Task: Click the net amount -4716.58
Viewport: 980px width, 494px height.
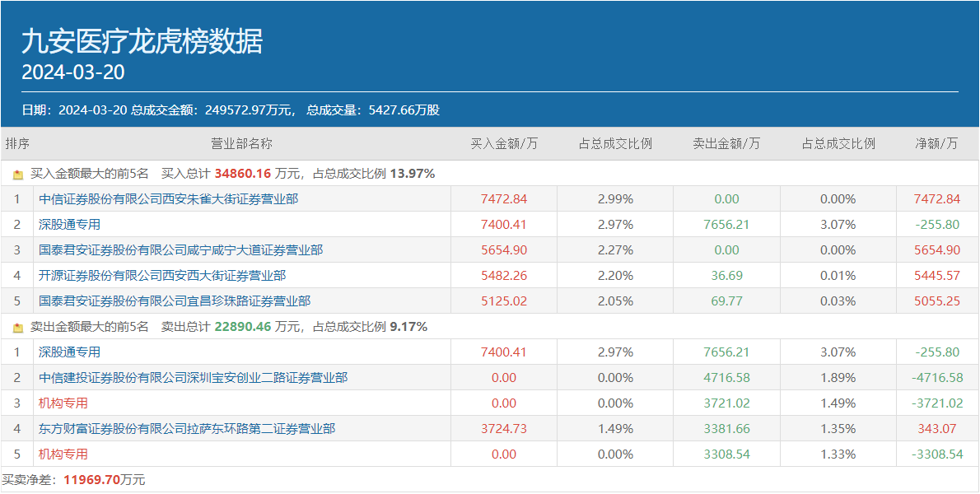Action: click(x=936, y=378)
